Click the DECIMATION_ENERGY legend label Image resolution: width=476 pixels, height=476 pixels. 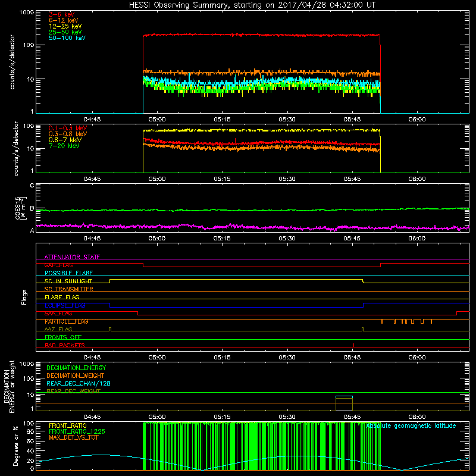tap(76, 368)
